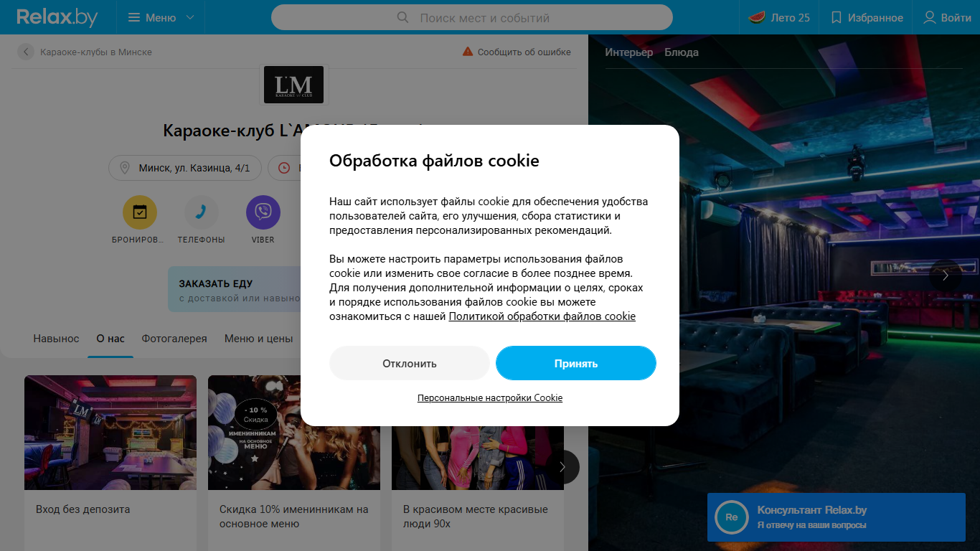This screenshot has width=980, height=551.
Task: Open Персональные настройки Cookie link
Action: (x=490, y=397)
